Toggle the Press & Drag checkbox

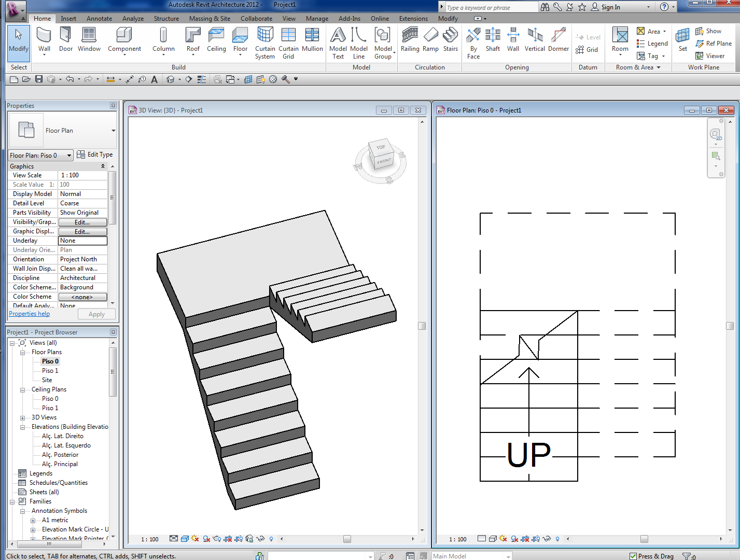(633, 556)
